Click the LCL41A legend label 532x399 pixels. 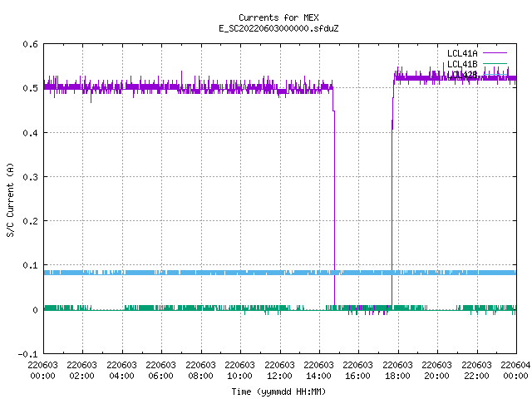(x=462, y=53)
